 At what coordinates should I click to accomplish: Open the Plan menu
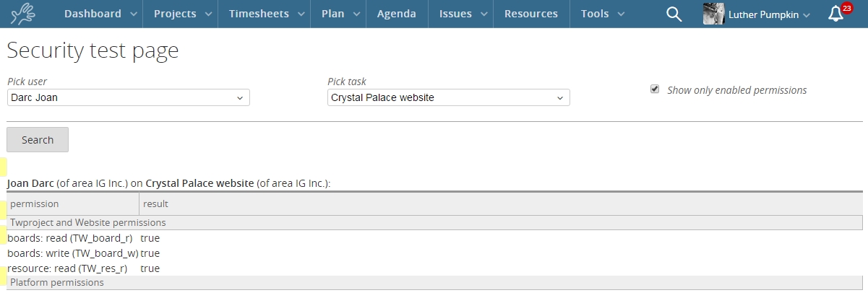[338, 14]
